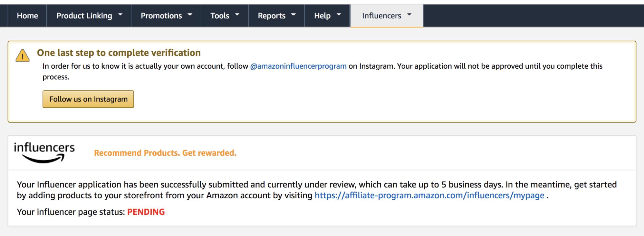
Task: Click the arrow next to Promotions
Action: (190, 15)
